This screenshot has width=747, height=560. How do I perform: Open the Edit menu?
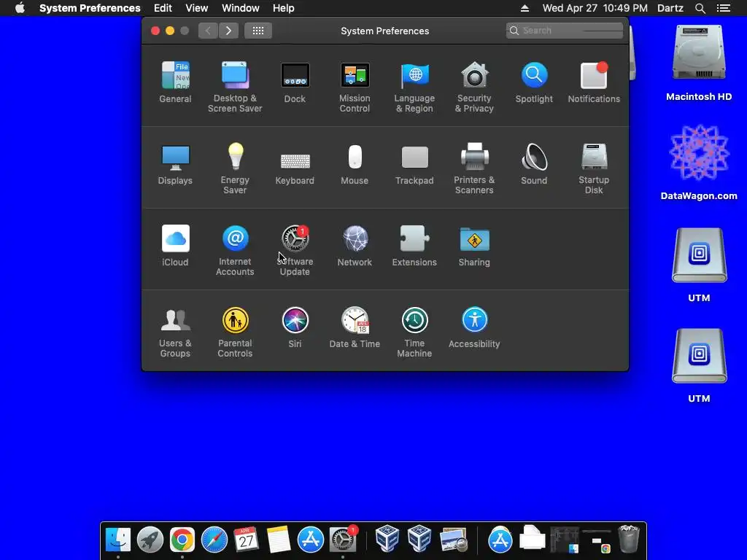163,8
